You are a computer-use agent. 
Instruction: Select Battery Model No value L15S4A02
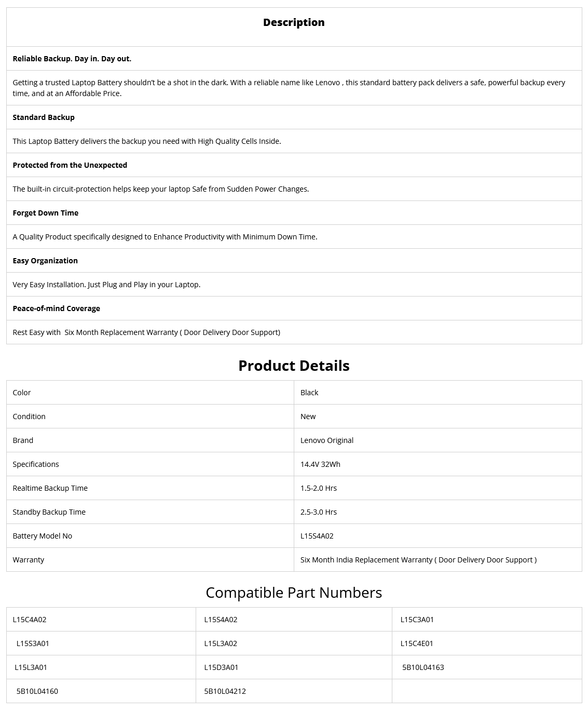(x=317, y=536)
